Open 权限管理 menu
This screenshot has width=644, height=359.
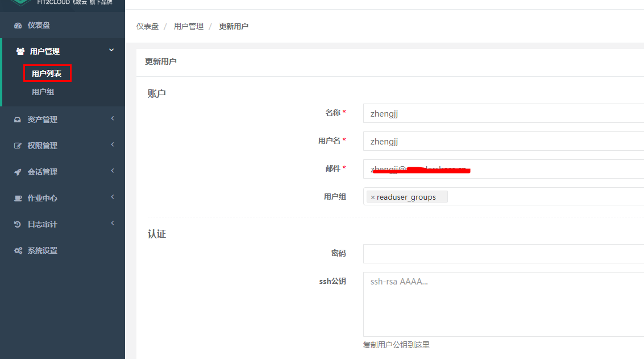coord(42,146)
